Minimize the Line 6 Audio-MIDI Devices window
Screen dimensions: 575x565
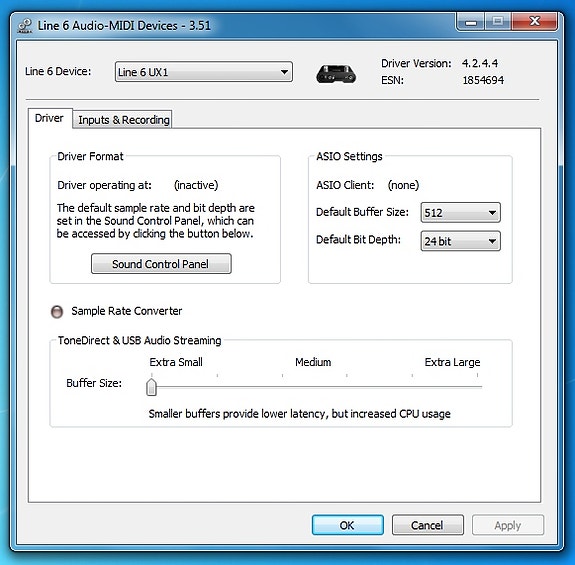470,22
